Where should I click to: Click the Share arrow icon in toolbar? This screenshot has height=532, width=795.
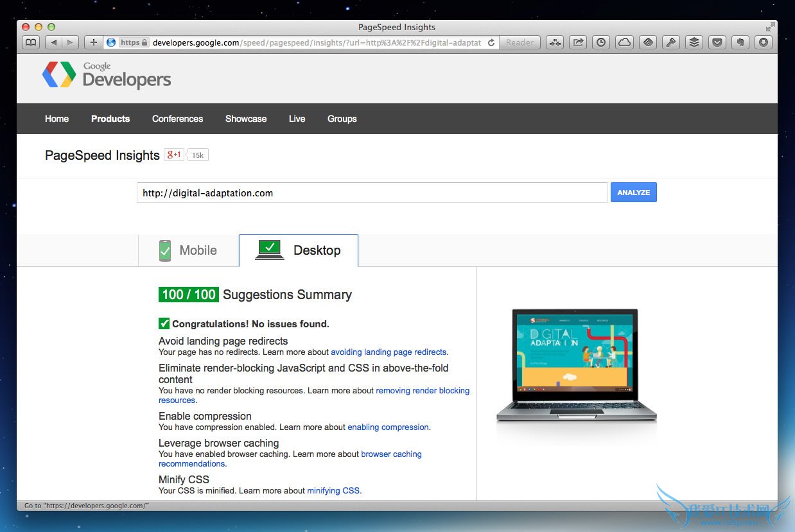point(578,42)
